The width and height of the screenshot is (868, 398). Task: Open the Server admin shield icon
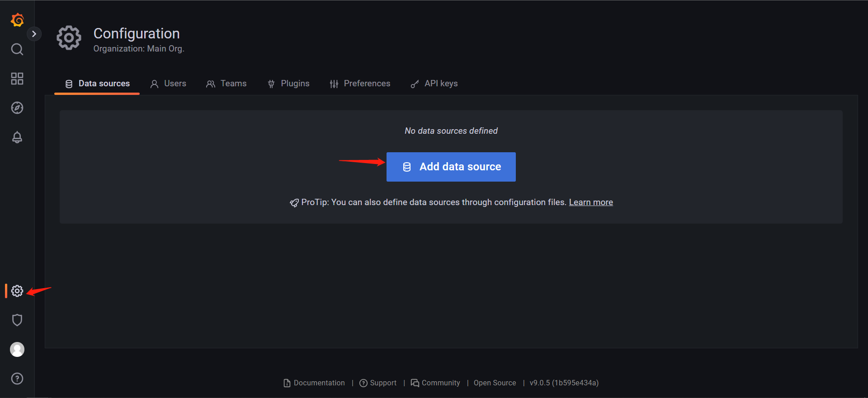coord(17,320)
